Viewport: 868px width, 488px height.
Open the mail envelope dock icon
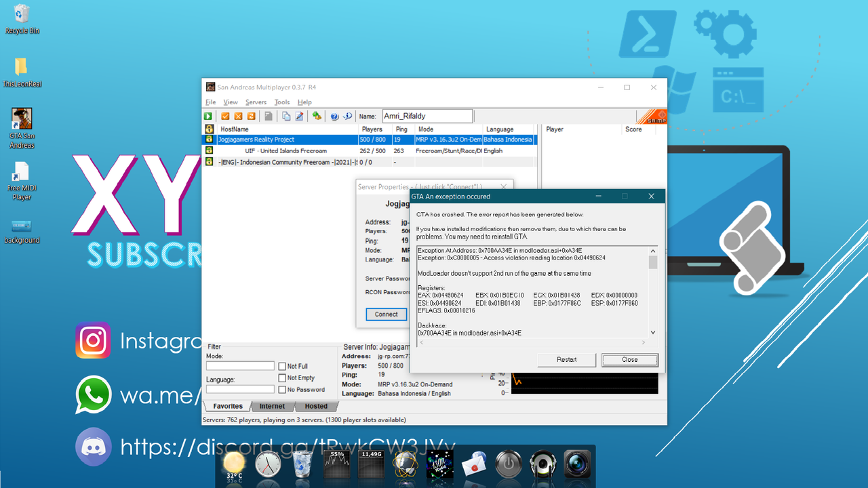pos(475,466)
